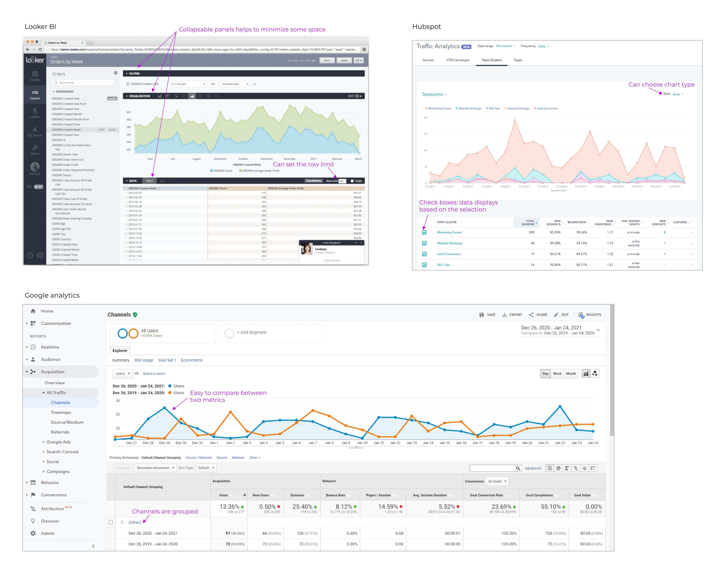Click the table search magnifier button
The width and height of the screenshot is (728, 573).
(518, 468)
